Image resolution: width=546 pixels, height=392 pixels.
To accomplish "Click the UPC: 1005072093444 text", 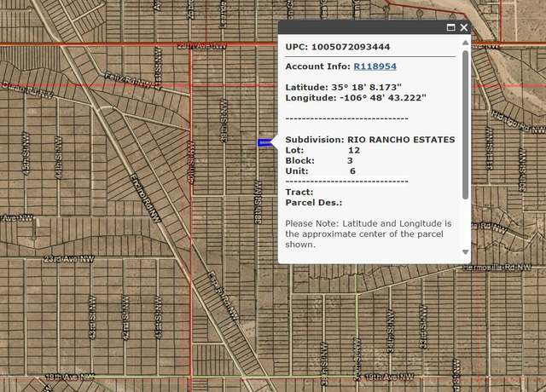I will pyautogui.click(x=338, y=47).
